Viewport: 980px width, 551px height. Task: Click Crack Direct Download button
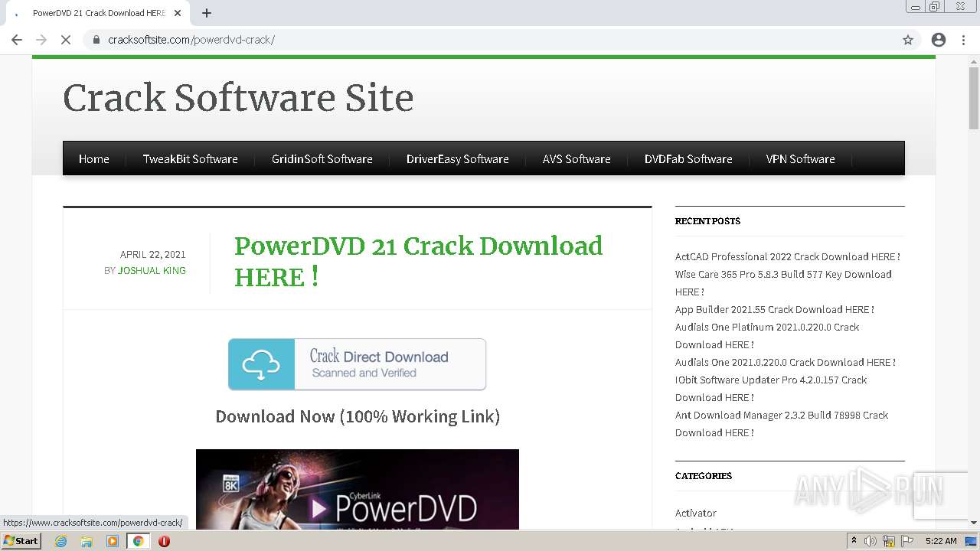pos(358,364)
